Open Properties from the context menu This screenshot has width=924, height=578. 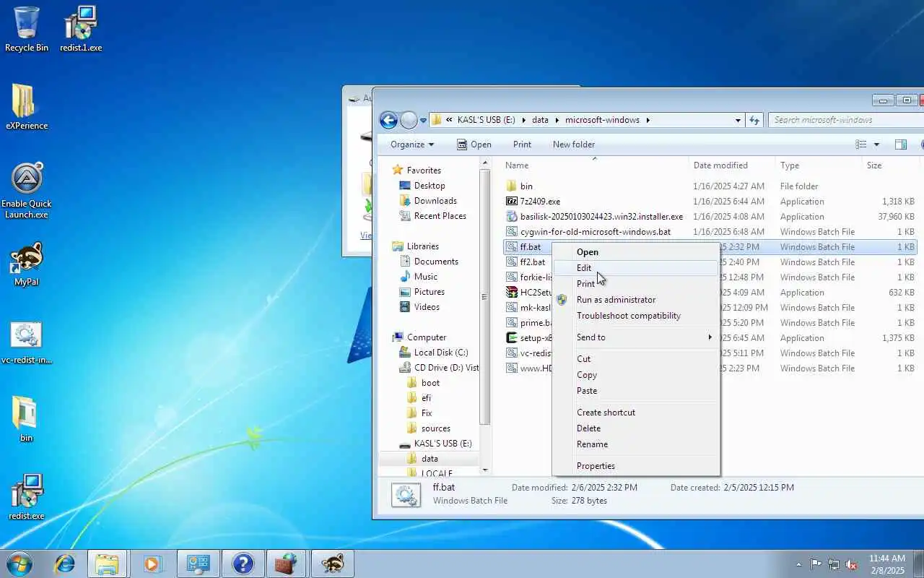636,466
